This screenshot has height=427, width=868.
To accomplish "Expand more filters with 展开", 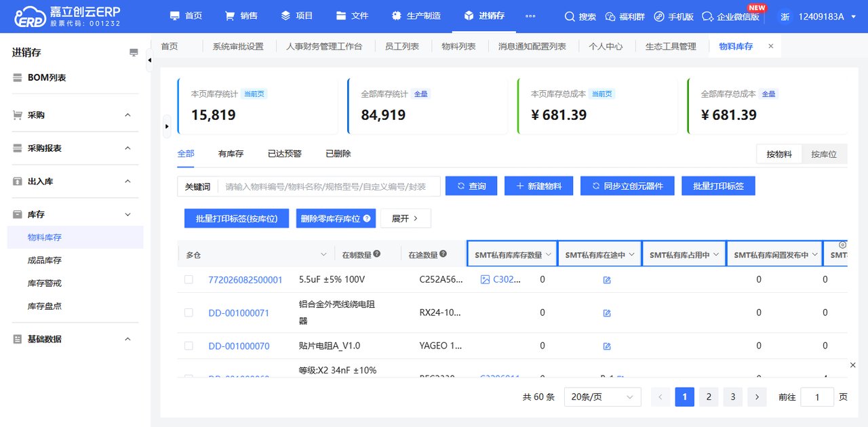I will pyautogui.click(x=406, y=218).
